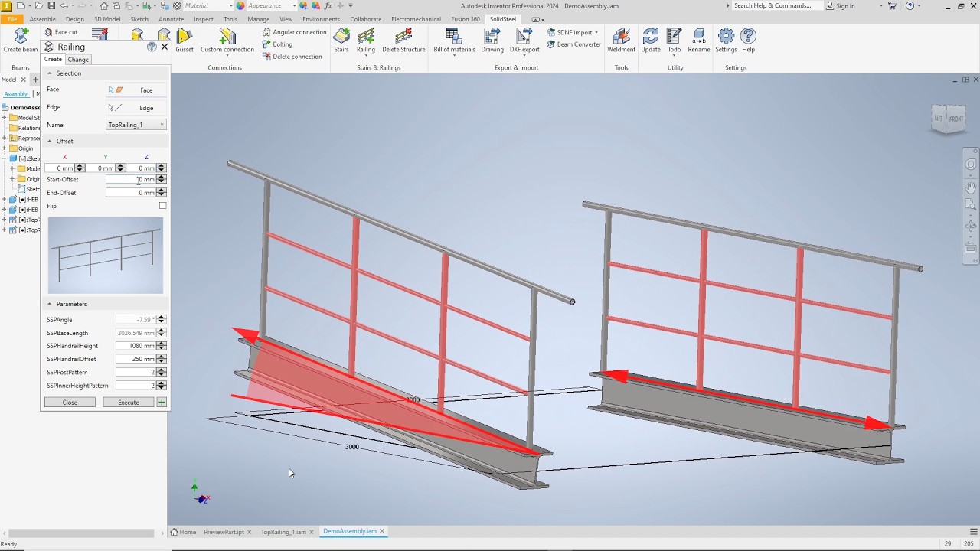Open the Stairs tool
This screenshot has width=980, height=551.
(341, 41)
